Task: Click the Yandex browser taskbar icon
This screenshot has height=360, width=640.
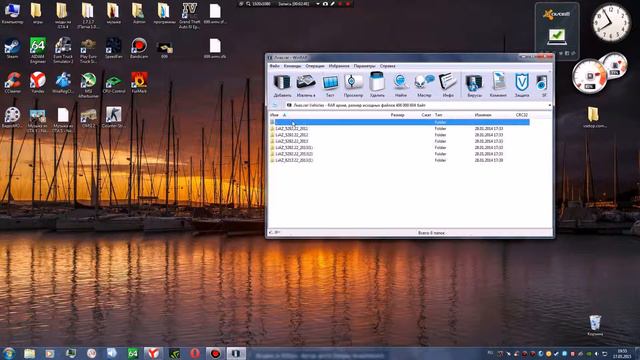Action: (153, 353)
